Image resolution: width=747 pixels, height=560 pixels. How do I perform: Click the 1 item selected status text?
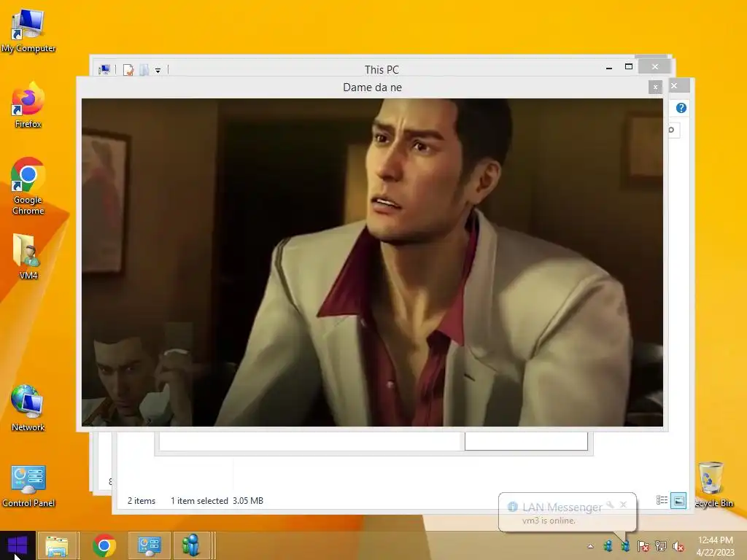199,500
